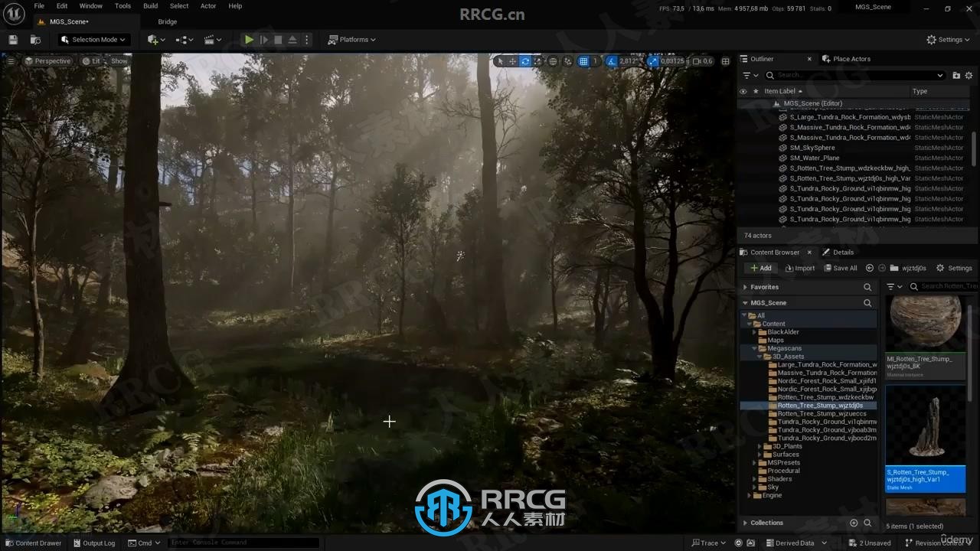The image size is (980, 551).
Task: Open the viewport Show flags menu
Action: [119, 61]
